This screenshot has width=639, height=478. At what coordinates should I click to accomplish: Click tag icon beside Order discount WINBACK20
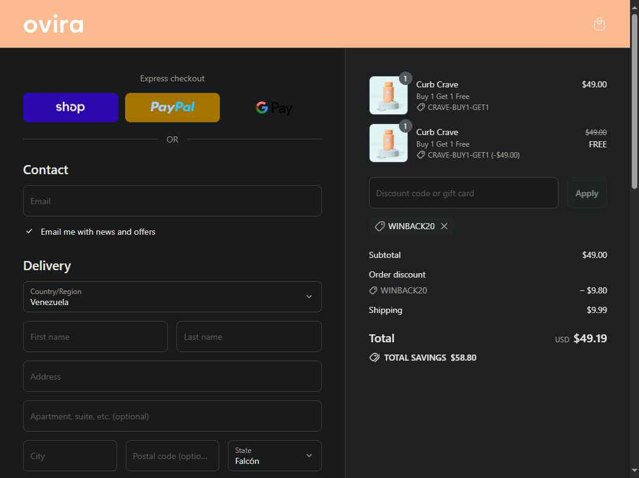point(373,290)
